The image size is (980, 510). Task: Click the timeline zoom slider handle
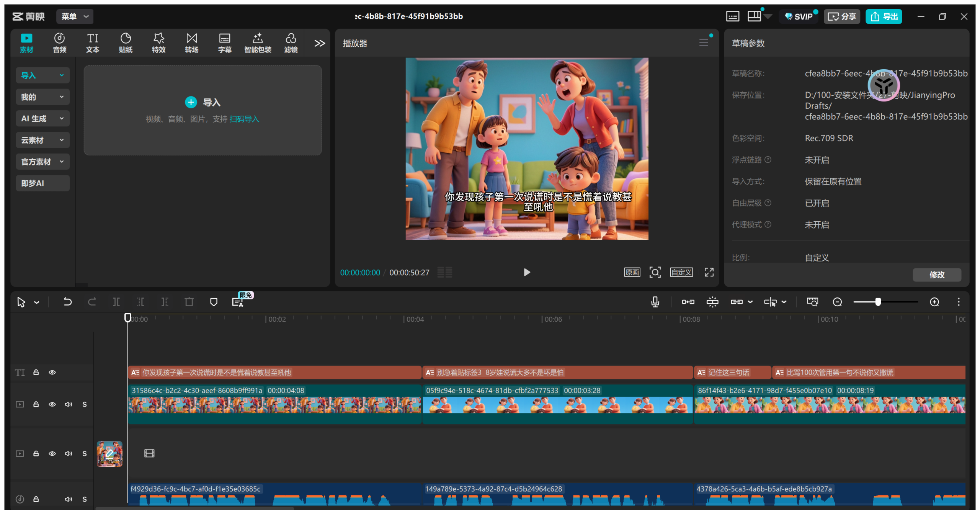pos(878,302)
